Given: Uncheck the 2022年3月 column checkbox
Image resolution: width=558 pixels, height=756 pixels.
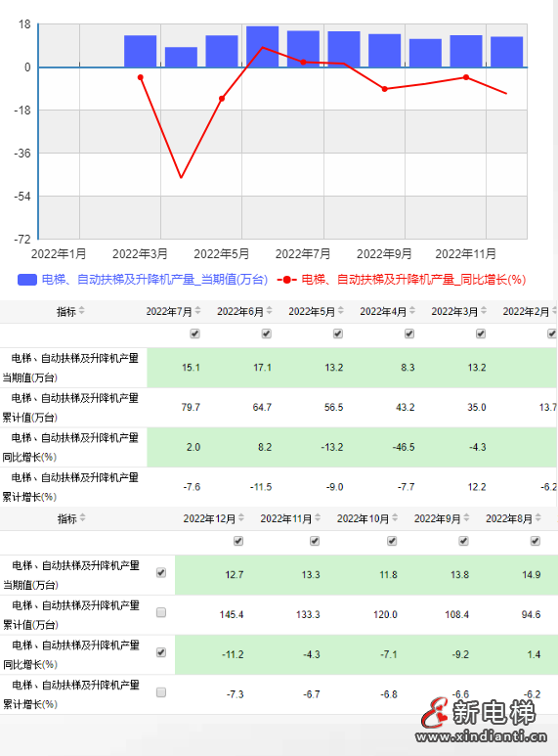Looking at the screenshot, I should pos(481,334).
